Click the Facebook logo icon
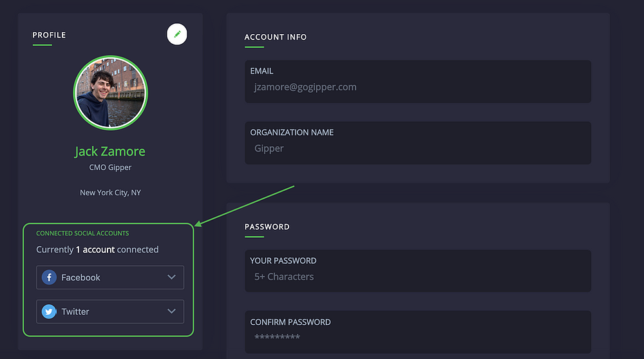Image resolution: width=644 pixels, height=359 pixels. 49,277
